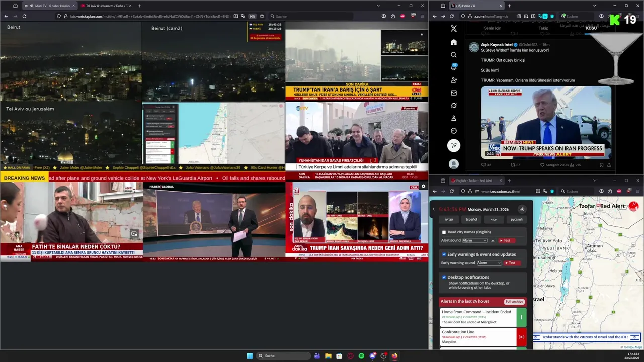Open Full archive of alerts

[x=514, y=302]
